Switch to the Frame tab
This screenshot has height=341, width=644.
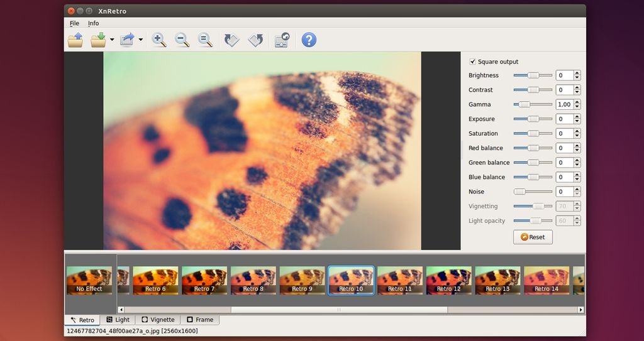200,320
